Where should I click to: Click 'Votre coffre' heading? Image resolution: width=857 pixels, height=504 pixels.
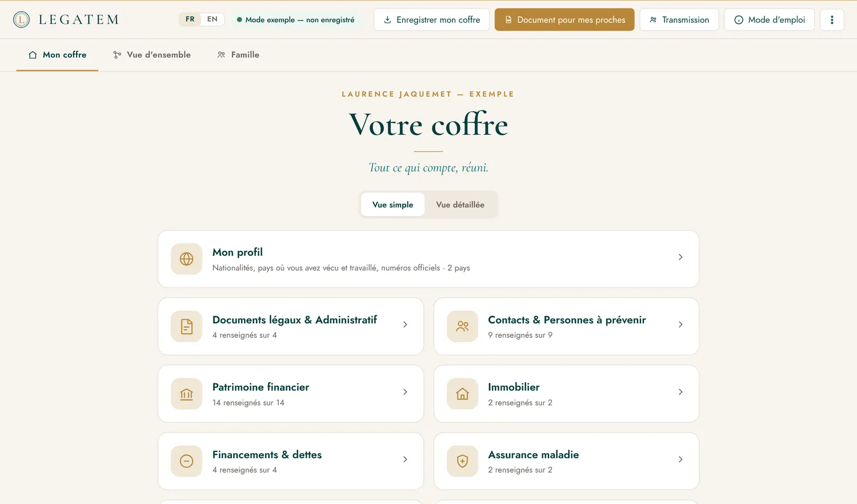pyautogui.click(x=428, y=125)
